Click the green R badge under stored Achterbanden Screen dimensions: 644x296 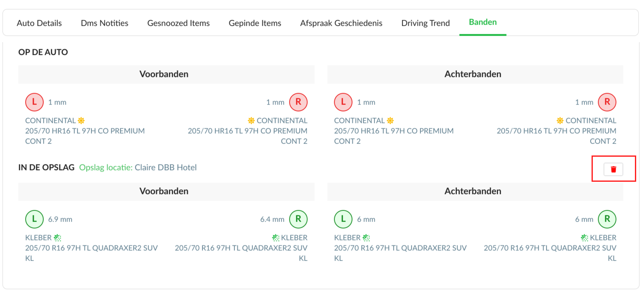[x=607, y=219]
